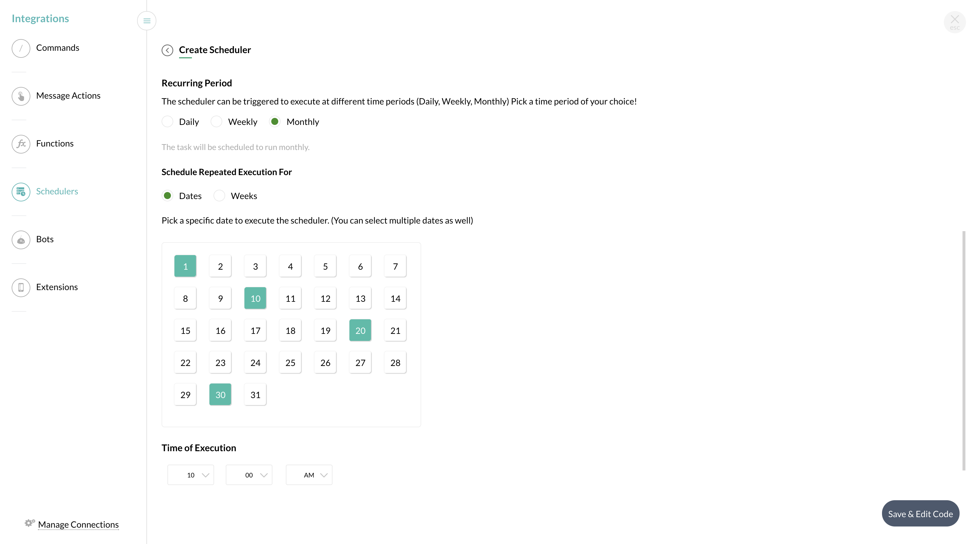Open Message Actions via its hand icon
The width and height of the screenshot is (980, 544).
click(x=21, y=96)
